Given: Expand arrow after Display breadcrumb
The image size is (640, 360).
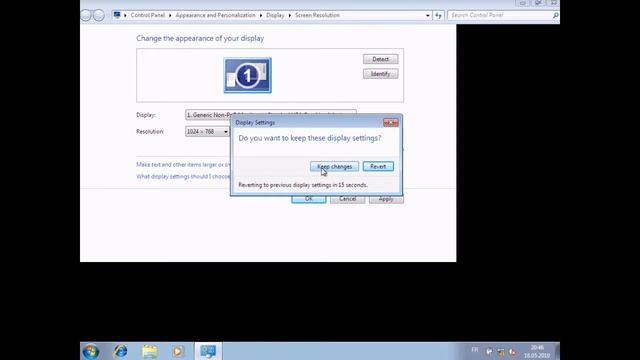Looking at the screenshot, I should pos(290,15).
